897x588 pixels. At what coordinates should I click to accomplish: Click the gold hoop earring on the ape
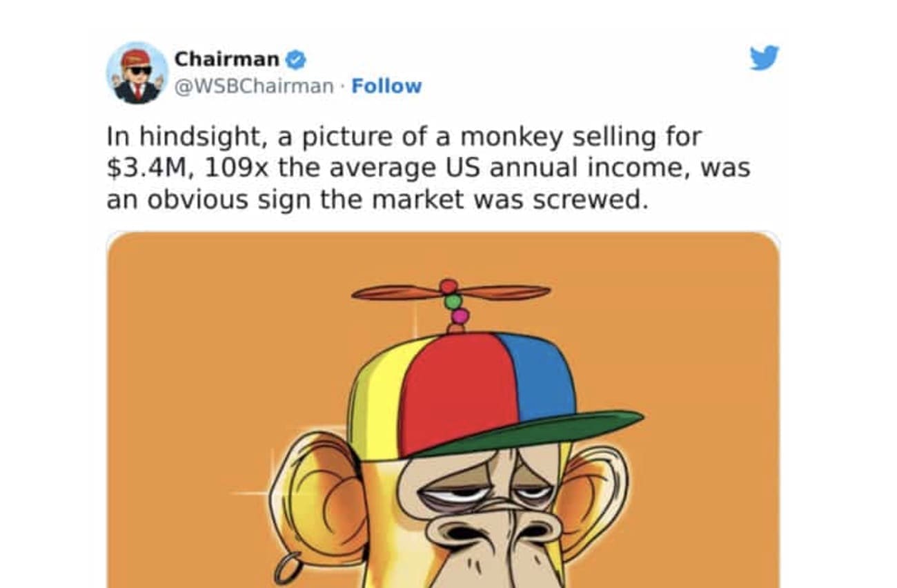point(288,570)
